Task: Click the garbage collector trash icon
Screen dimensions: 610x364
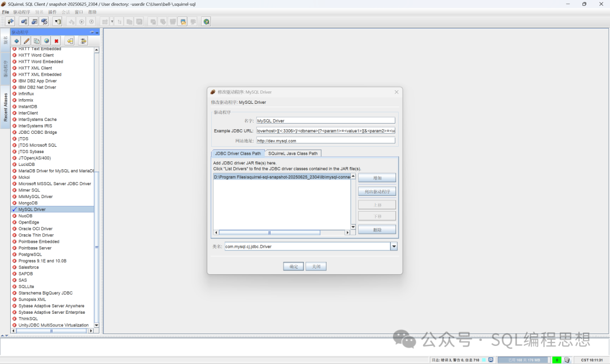Action: coord(567,360)
